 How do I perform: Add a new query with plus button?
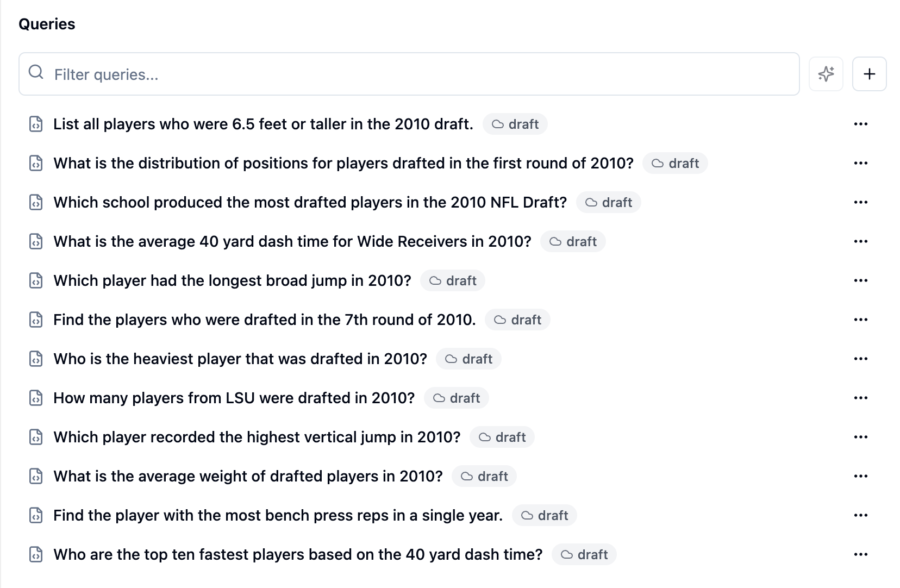(869, 74)
